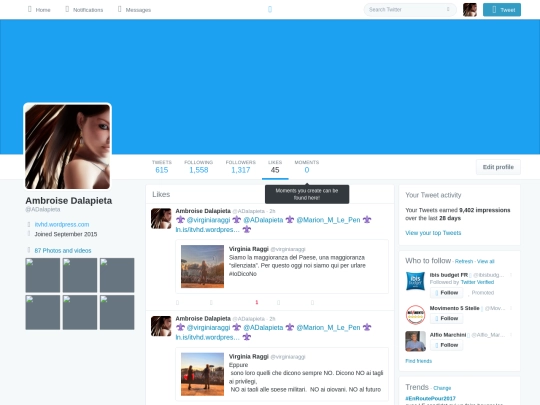Image resolution: width=540 pixels, height=405 pixels.
Task: Click Virginia Raggi's name in the #IoDicoNo quoted tweet
Action: [x=249, y=249]
